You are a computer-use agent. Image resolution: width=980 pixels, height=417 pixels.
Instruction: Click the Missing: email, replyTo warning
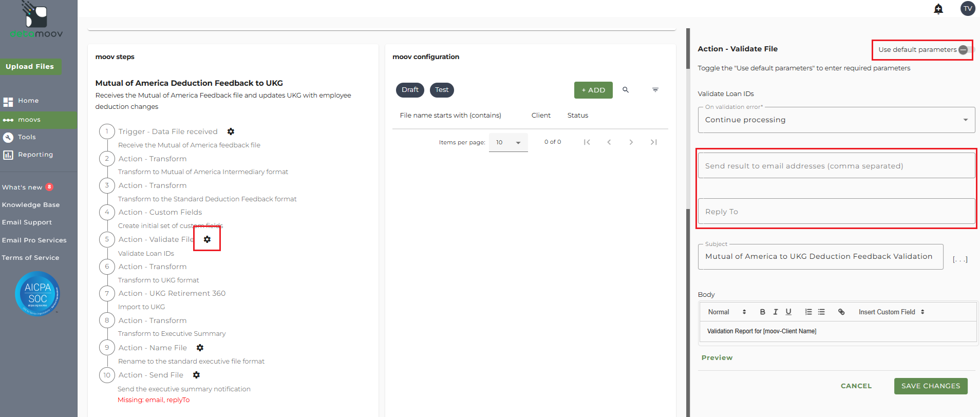(154, 400)
